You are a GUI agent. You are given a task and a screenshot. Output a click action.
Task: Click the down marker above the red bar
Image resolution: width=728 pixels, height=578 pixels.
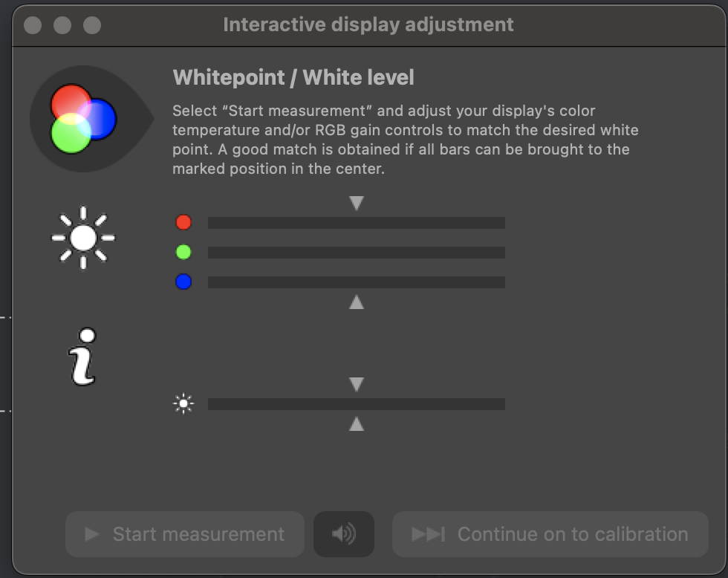pyautogui.click(x=356, y=203)
